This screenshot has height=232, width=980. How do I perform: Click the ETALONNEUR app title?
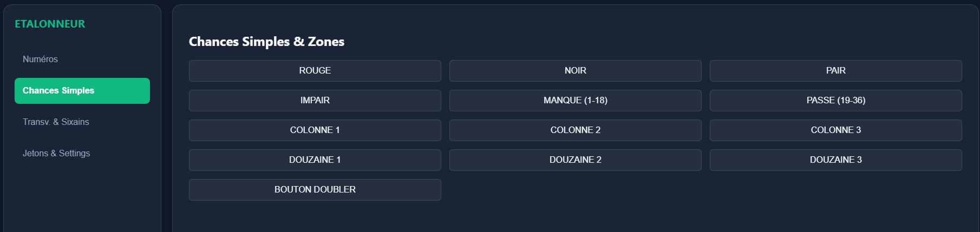[50, 24]
